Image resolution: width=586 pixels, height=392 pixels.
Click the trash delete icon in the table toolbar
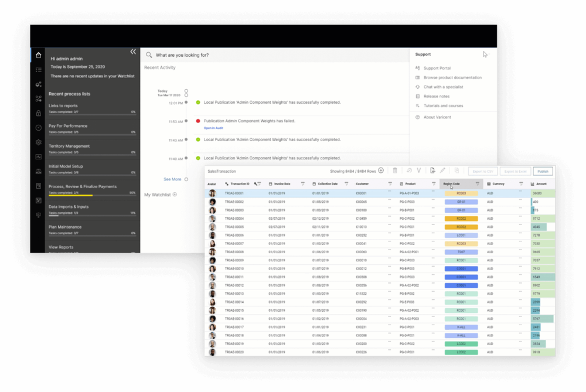click(x=395, y=171)
